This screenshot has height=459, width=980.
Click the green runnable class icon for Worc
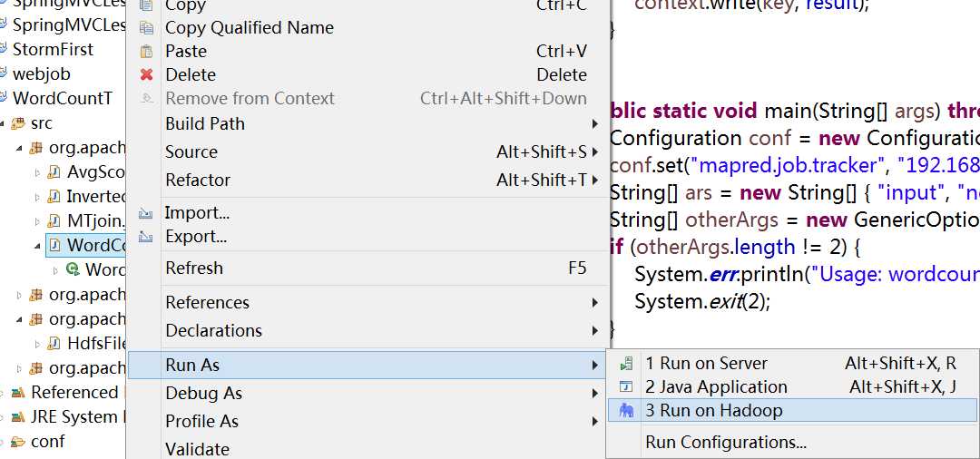tap(73, 269)
